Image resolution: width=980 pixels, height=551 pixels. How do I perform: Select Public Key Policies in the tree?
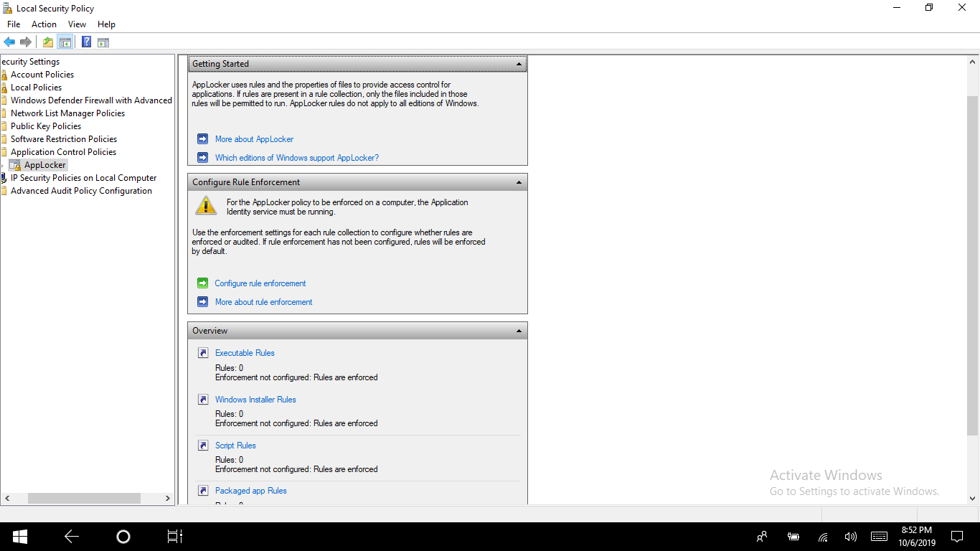pos(46,126)
